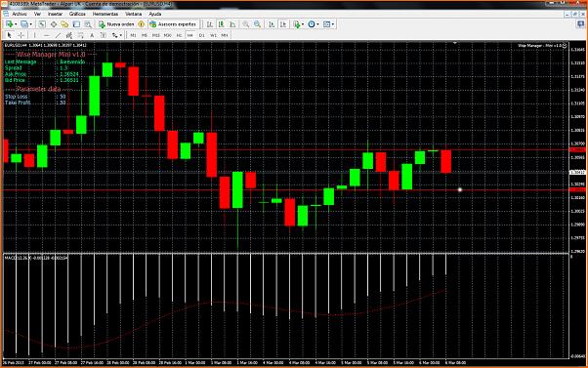This screenshot has height=368, width=588.
Task: Click the Wise Manager Mini v1.0 title
Action: 51,55
